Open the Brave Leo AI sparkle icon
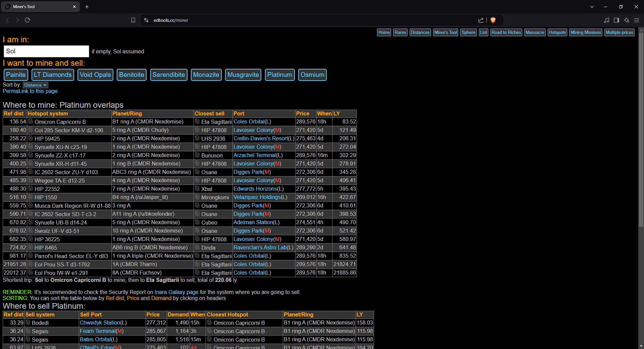Viewport: 644px width, 349px height. 626,20
